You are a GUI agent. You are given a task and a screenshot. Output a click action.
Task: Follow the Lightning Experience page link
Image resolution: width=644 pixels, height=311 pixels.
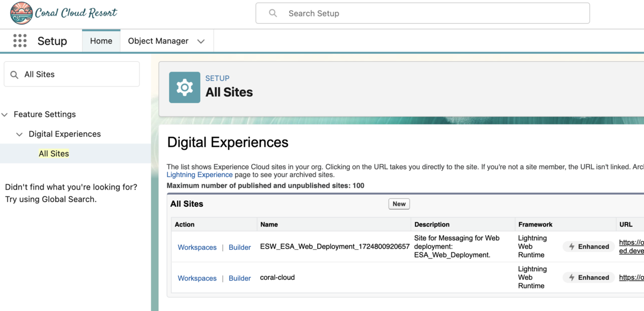200,175
